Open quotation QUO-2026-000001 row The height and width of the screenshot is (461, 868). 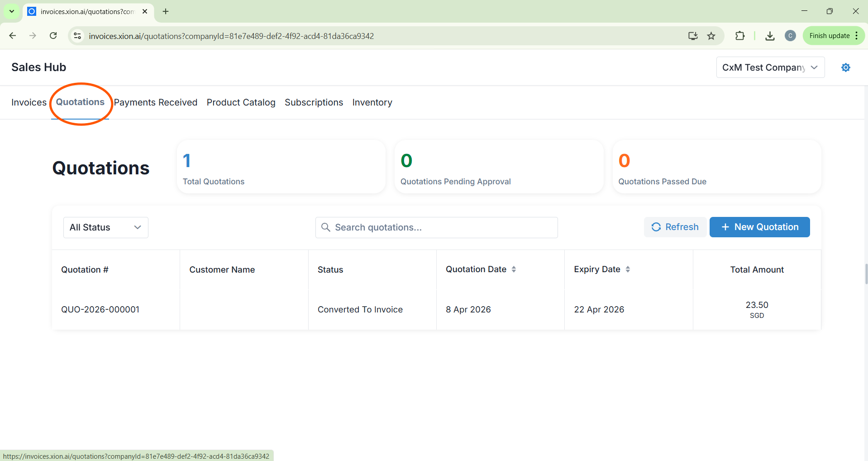click(100, 309)
